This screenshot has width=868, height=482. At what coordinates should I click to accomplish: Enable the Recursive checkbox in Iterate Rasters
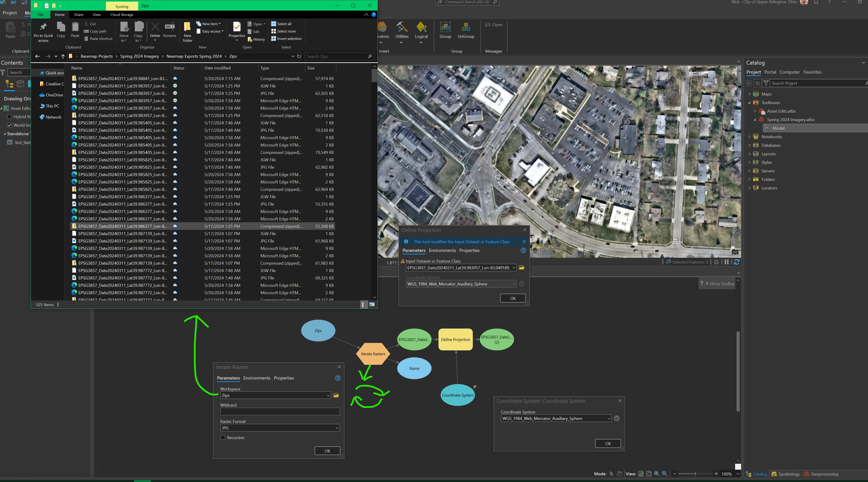(x=223, y=437)
